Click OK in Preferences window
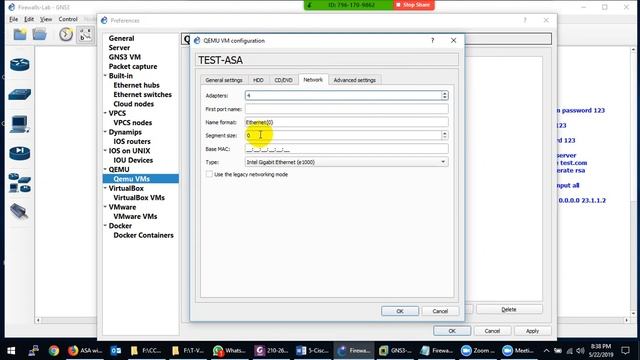The width and height of the screenshot is (640, 360). click(x=452, y=331)
